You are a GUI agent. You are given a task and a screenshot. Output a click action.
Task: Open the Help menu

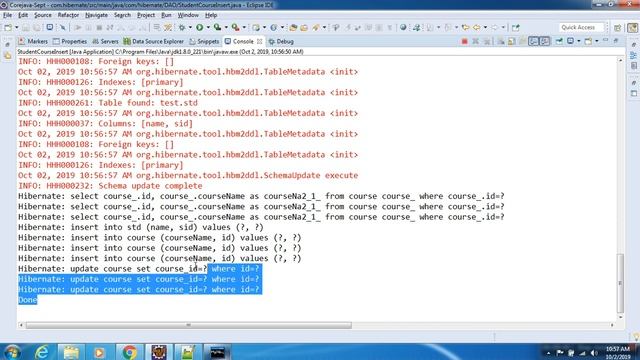pyautogui.click(x=211, y=15)
